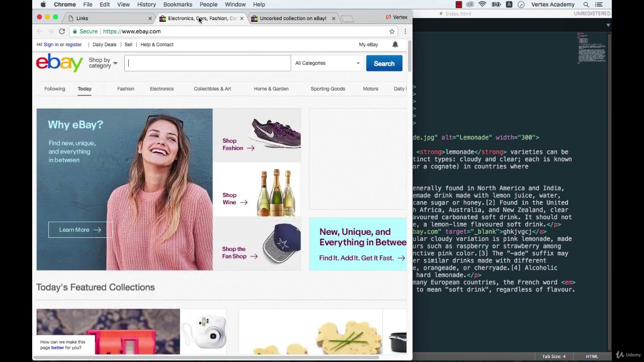Open Spotlight search in menu bar
644x362 pixels.
[586, 5]
